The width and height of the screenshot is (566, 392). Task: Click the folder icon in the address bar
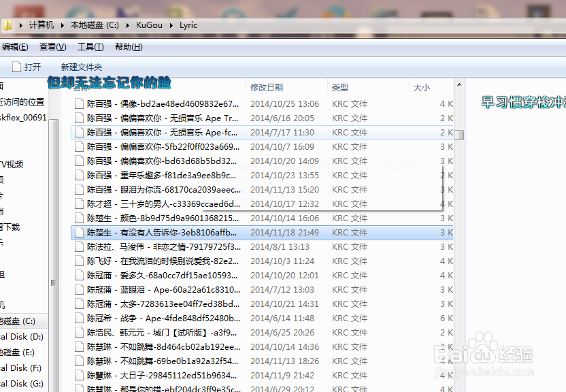pyautogui.click(x=7, y=25)
